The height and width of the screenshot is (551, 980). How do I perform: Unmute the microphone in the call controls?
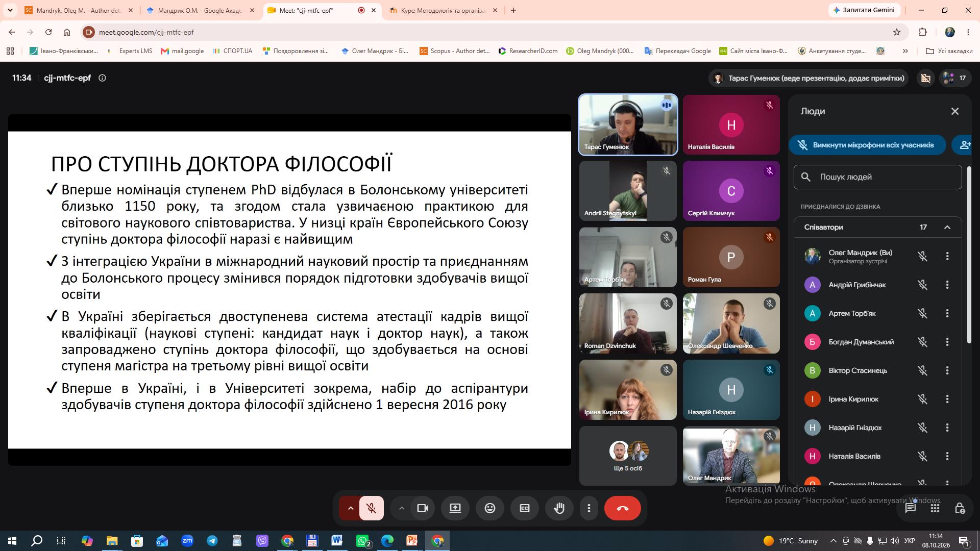pos(372,508)
